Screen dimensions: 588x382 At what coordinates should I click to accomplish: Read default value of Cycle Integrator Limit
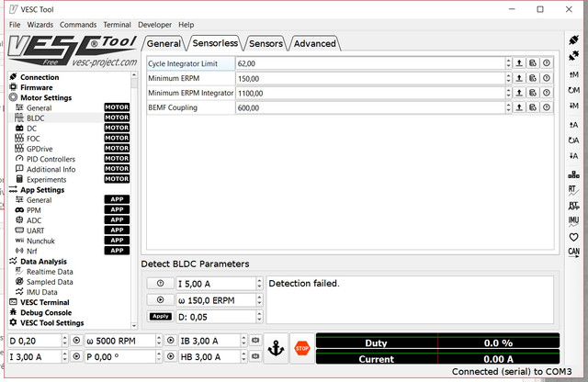point(533,63)
